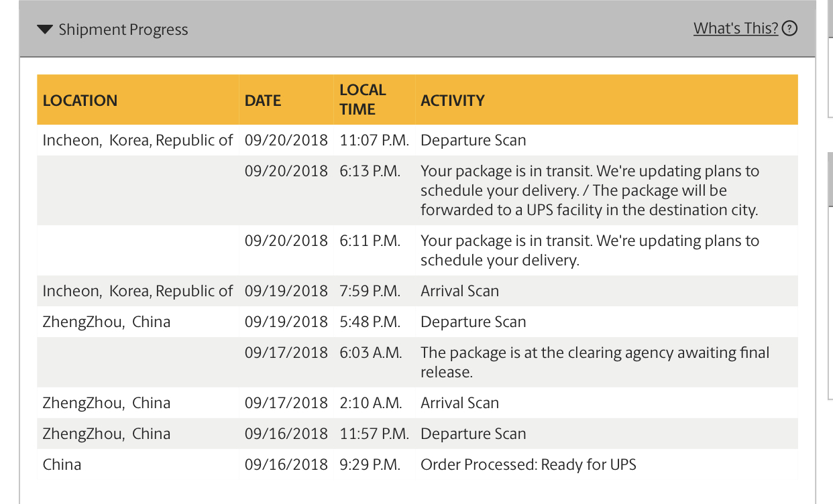This screenshot has width=833, height=504.
Task: Select the LOCAL TIME column header
Action: 363,100
